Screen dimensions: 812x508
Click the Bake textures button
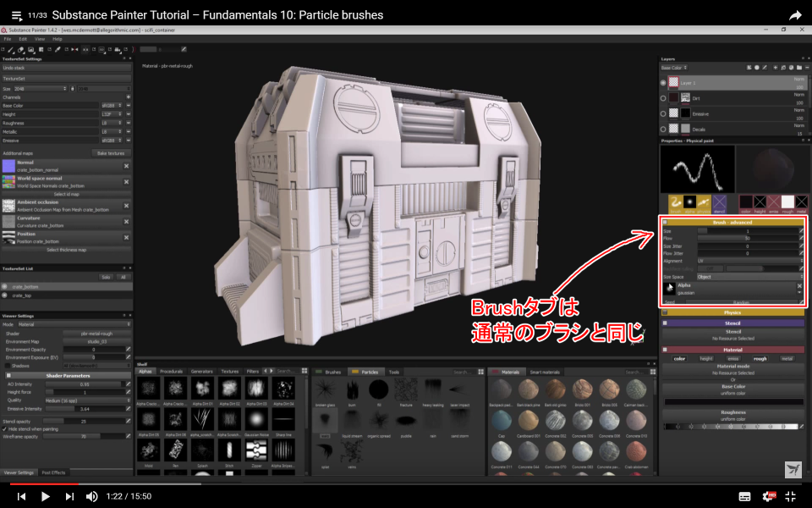point(111,153)
